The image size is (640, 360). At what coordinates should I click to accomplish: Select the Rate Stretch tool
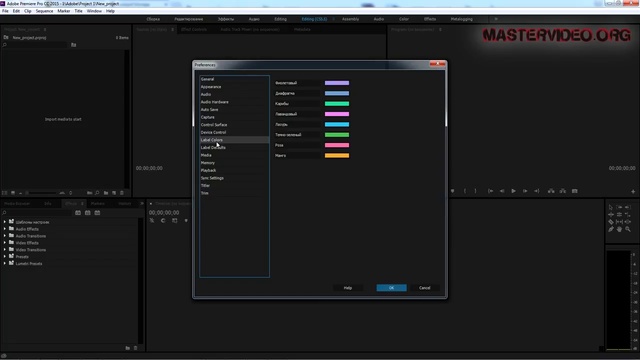(x=628, y=215)
